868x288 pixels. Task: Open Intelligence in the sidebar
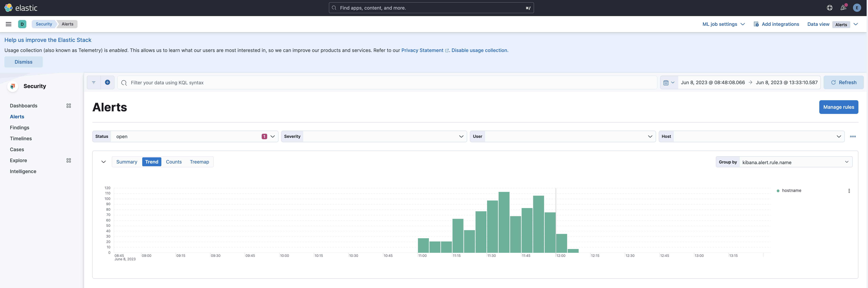click(x=23, y=172)
